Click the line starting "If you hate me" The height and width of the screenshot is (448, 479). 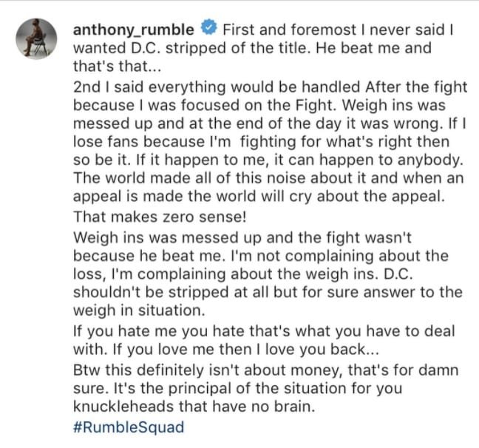264,331
